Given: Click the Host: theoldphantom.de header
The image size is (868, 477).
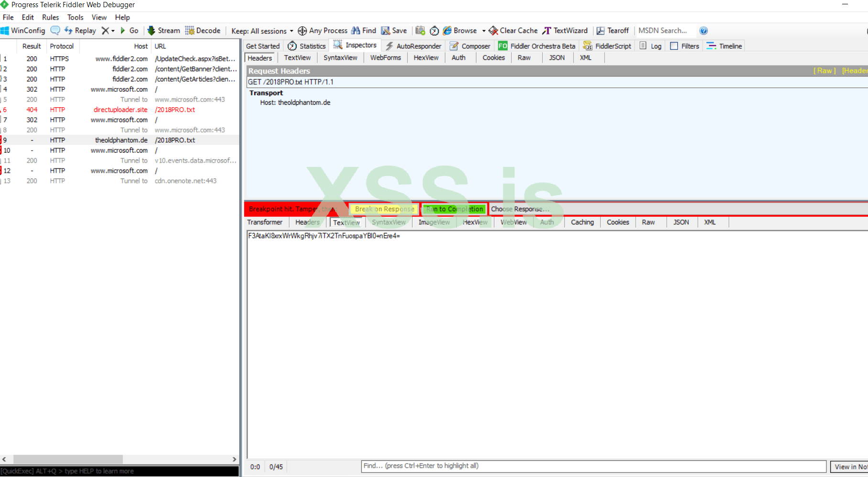Looking at the screenshot, I should (x=295, y=103).
